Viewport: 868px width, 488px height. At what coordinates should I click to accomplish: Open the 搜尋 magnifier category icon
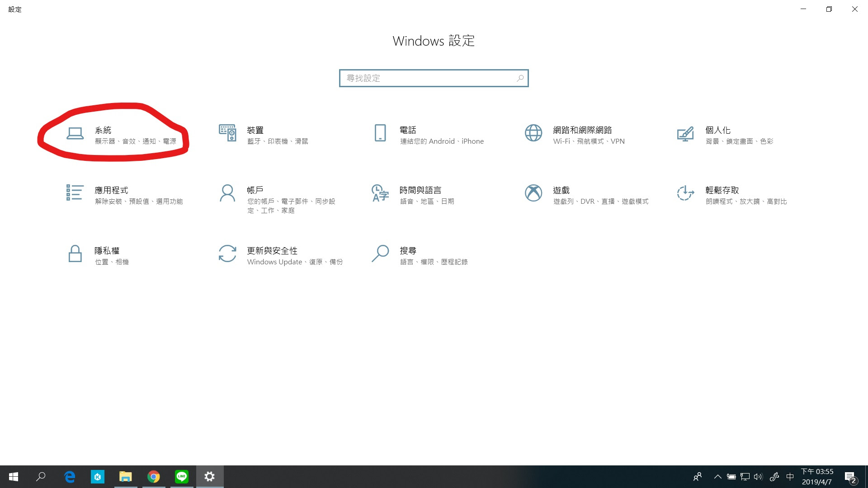(x=380, y=253)
